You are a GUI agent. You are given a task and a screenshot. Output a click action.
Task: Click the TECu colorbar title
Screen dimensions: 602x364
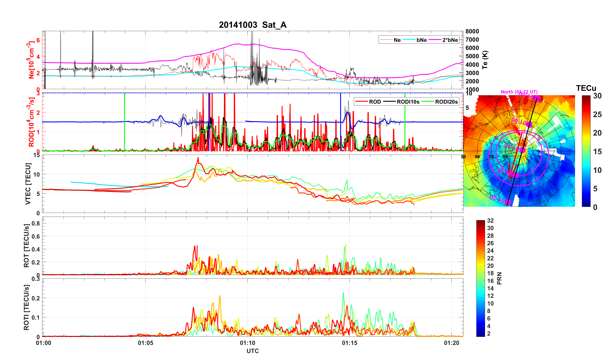[x=586, y=88]
